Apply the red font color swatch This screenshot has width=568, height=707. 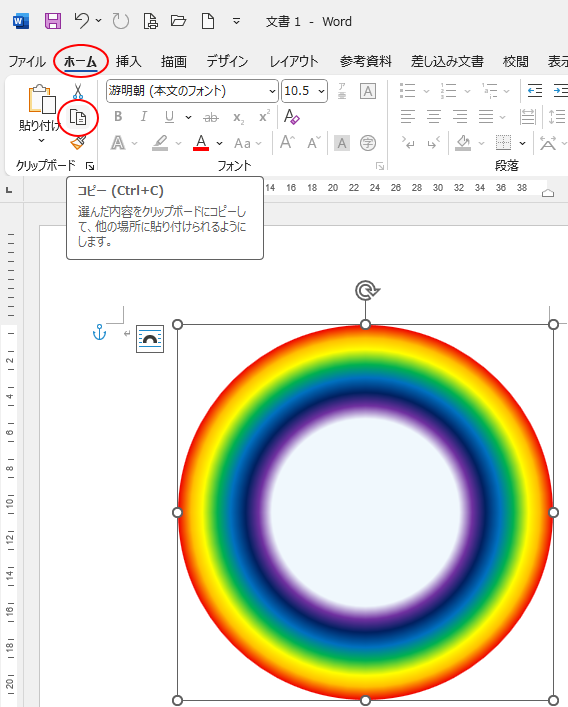coord(201,142)
